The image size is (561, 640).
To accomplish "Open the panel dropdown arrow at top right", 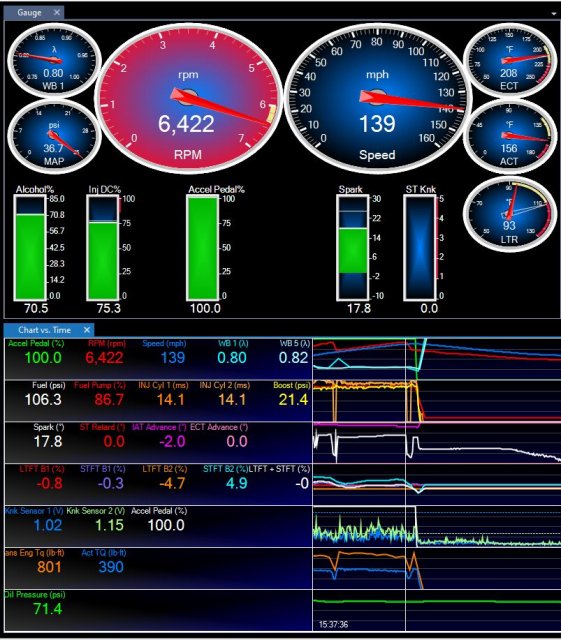I will pos(554,13).
